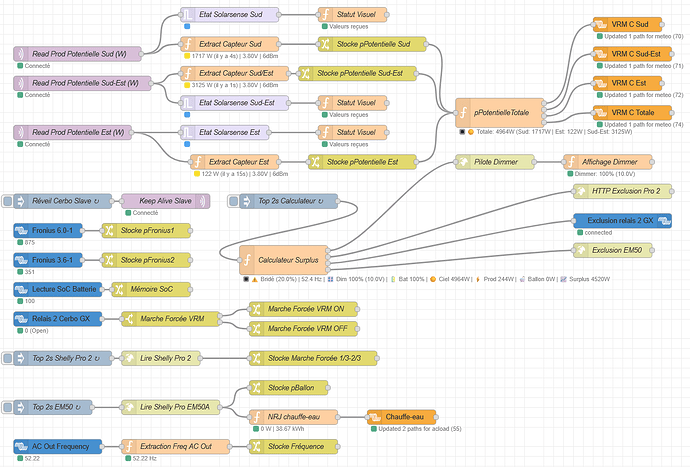Click the switch icon on Marche Forcée VRM node
Image resolution: width=690 pixels, height=467 pixels.
(129, 319)
